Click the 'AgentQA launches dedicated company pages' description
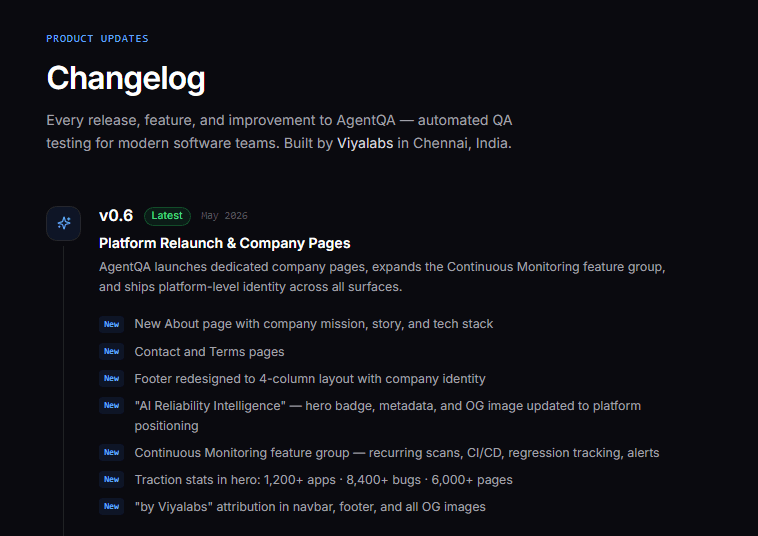 tap(382, 277)
